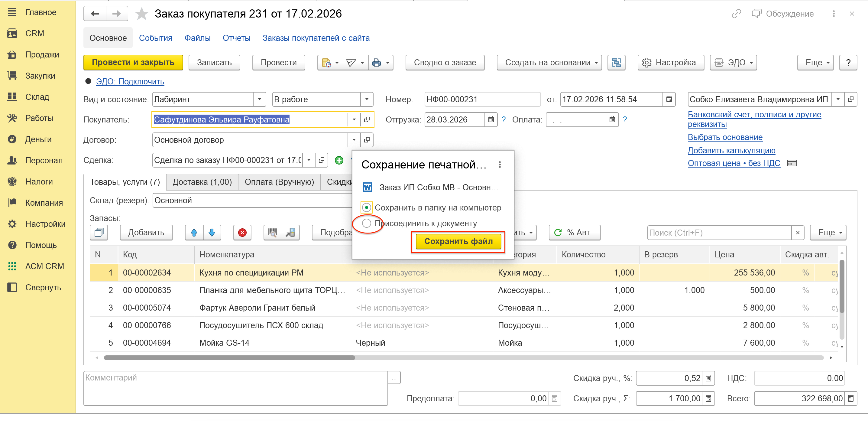Click document structure icon near Настройка

616,63
